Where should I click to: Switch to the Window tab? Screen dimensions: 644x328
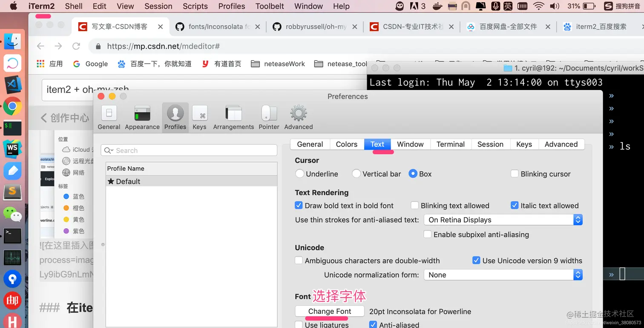410,144
